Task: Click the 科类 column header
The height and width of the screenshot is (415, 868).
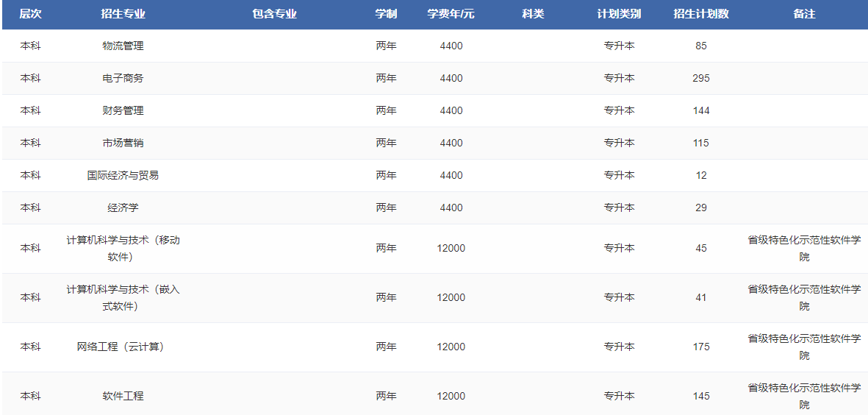Action: point(533,14)
